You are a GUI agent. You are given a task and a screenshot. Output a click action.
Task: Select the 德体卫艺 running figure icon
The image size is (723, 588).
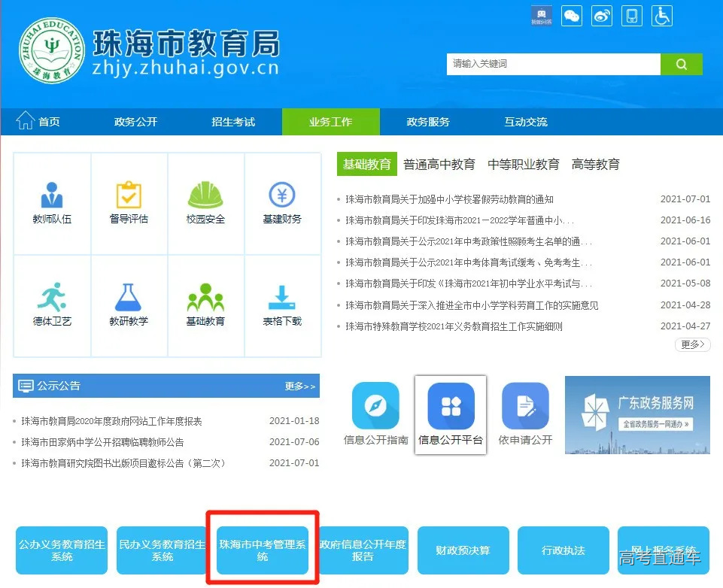pyautogui.click(x=52, y=295)
